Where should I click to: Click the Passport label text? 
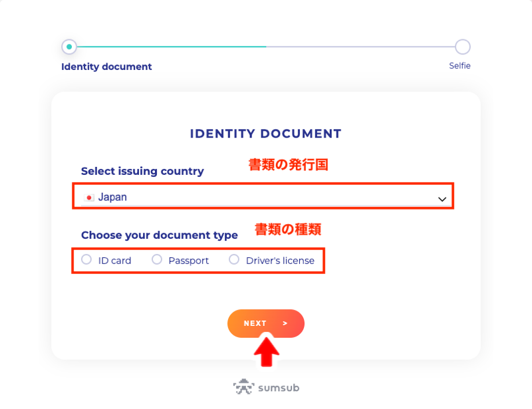tap(189, 261)
